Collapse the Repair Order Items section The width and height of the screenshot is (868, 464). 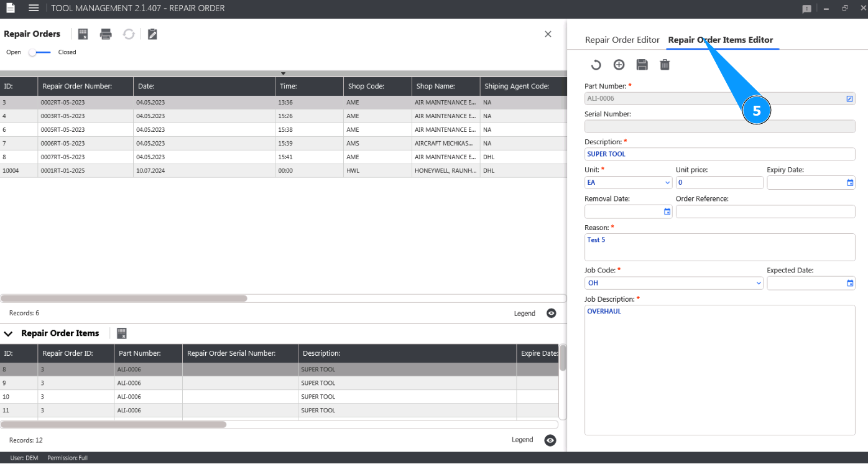coord(8,333)
